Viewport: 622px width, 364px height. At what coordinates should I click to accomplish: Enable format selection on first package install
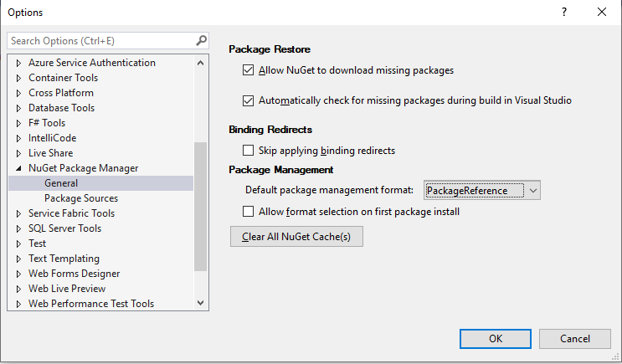pyautogui.click(x=248, y=212)
